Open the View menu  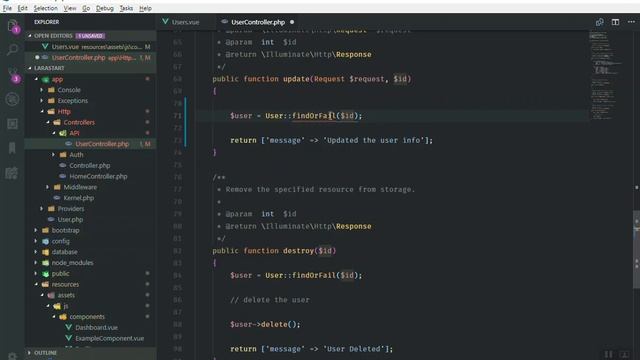pos(70,8)
